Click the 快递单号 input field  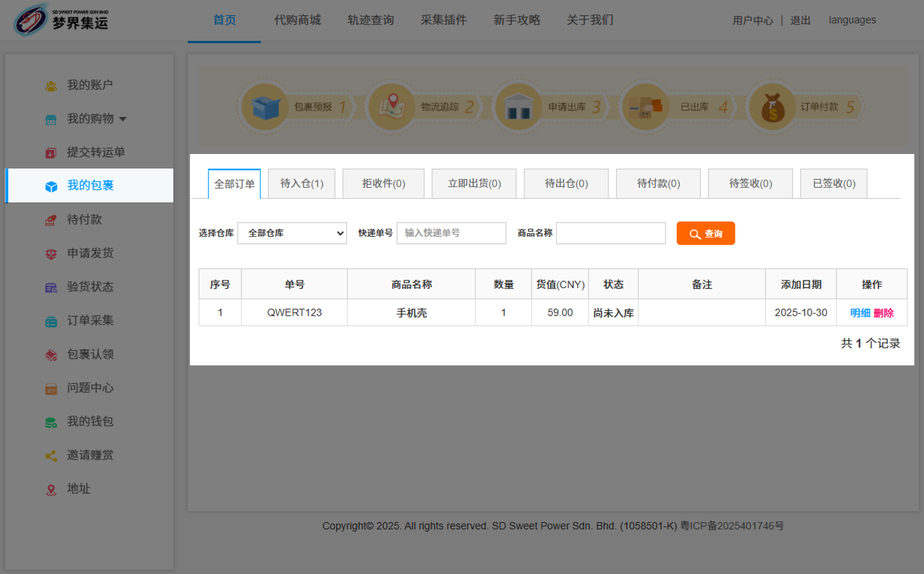click(x=451, y=233)
